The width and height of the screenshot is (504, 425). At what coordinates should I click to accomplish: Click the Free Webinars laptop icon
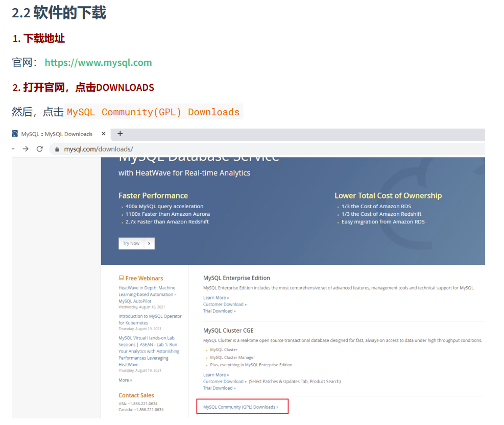121,278
